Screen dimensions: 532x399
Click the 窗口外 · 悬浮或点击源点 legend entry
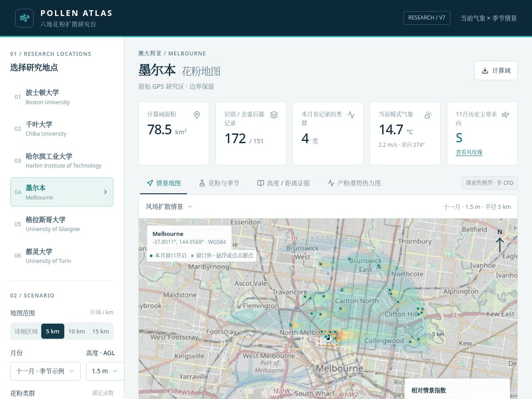click(x=222, y=256)
